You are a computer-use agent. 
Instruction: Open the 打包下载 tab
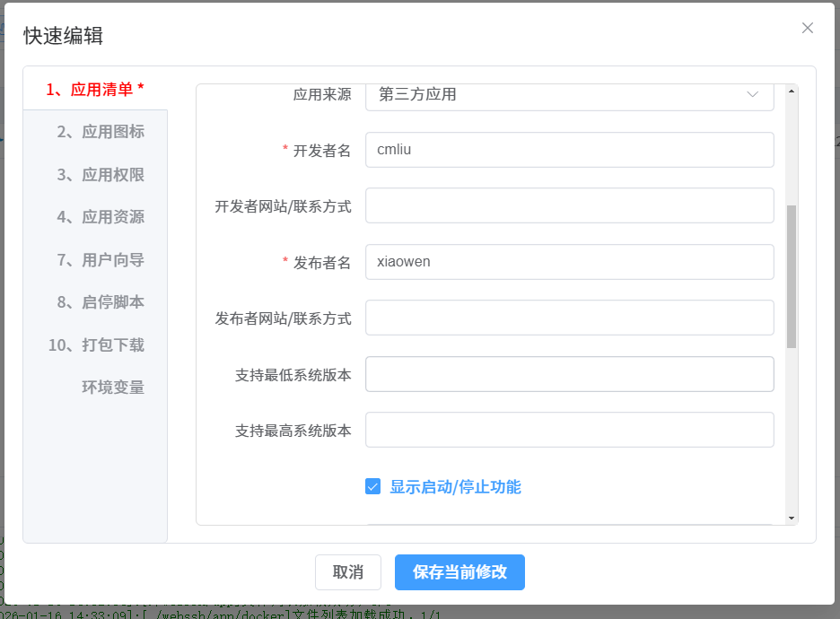point(96,345)
